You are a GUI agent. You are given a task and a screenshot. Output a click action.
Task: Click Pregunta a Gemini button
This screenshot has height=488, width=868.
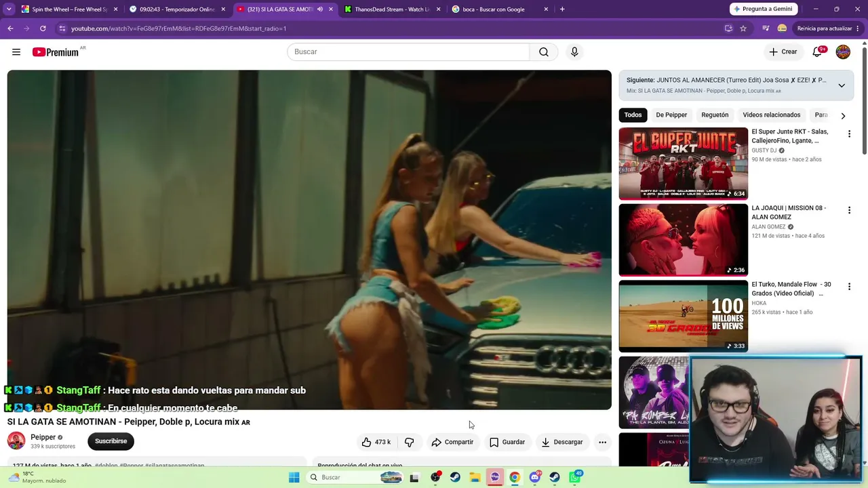(764, 9)
